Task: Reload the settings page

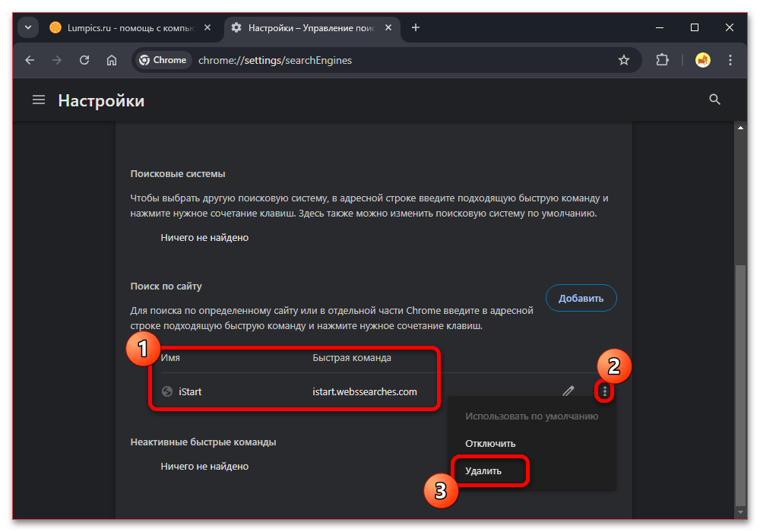Action: coord(84,59)
